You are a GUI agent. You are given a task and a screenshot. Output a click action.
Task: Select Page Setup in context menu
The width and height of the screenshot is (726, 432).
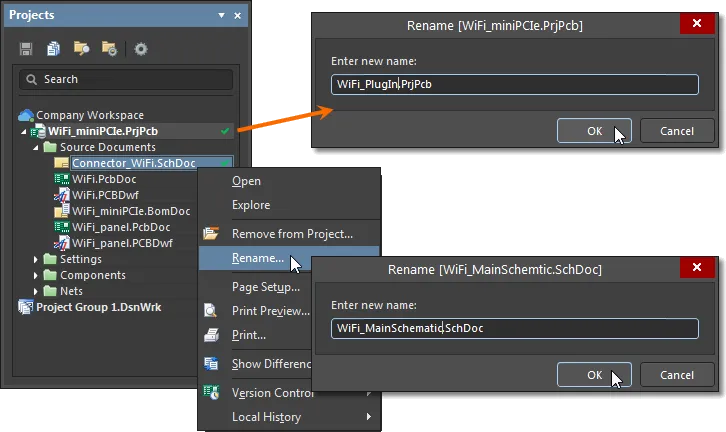tap(266, 287)
